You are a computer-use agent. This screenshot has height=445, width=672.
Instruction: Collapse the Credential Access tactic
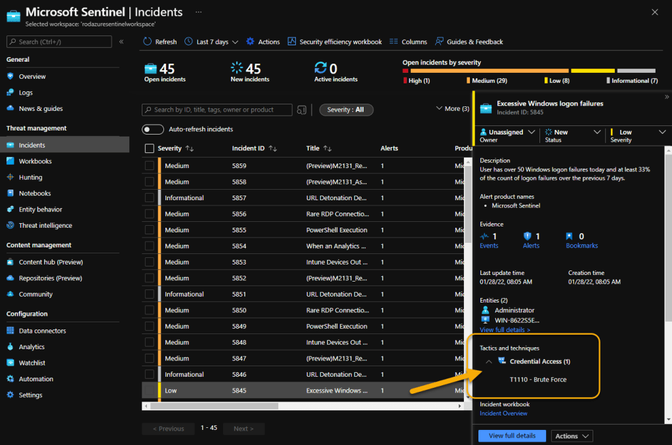(x=489, y=362)
